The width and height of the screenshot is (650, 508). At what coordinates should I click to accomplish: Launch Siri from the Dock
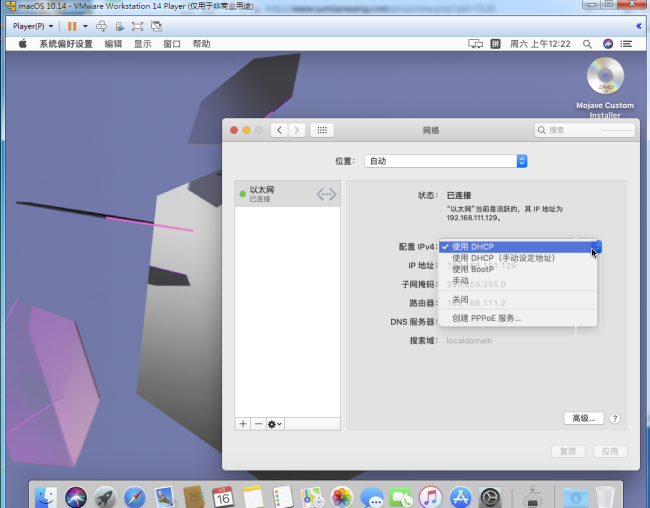[x=76, y=497]
